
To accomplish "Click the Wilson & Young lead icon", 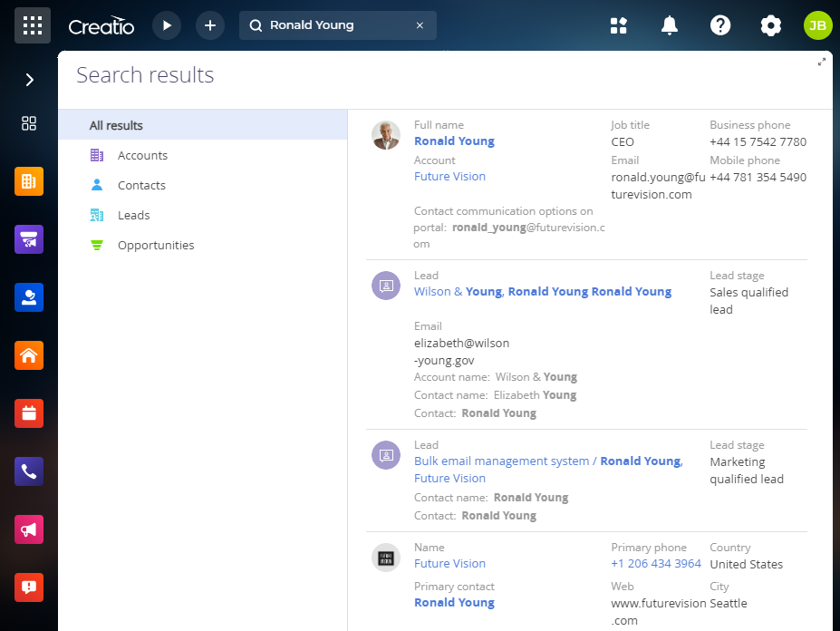I will click(386, 286).
